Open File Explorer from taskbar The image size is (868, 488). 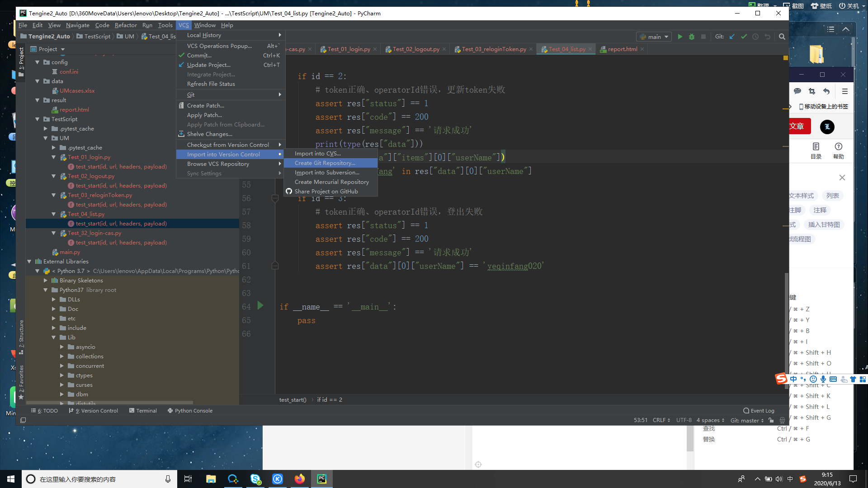coord(211,479)
